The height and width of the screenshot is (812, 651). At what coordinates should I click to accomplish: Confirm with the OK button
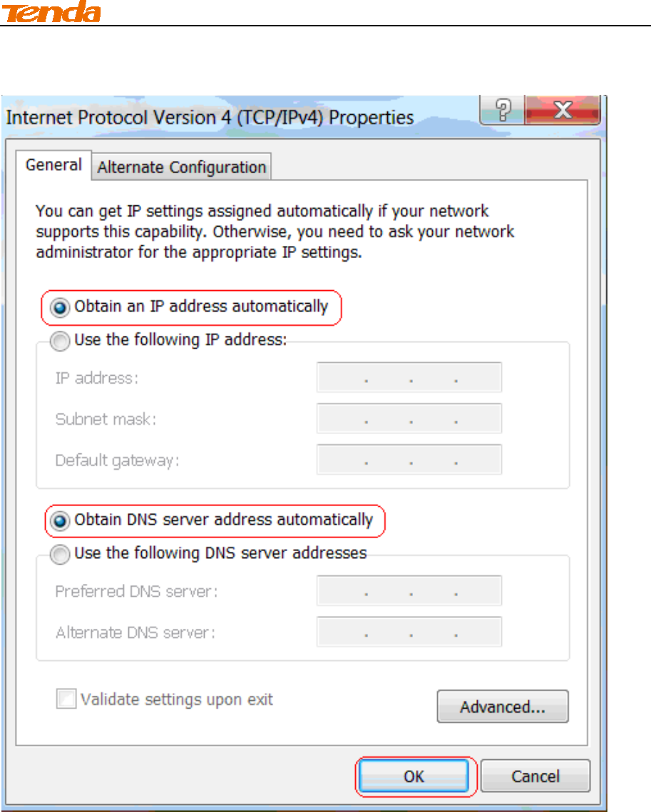(414, 776)
